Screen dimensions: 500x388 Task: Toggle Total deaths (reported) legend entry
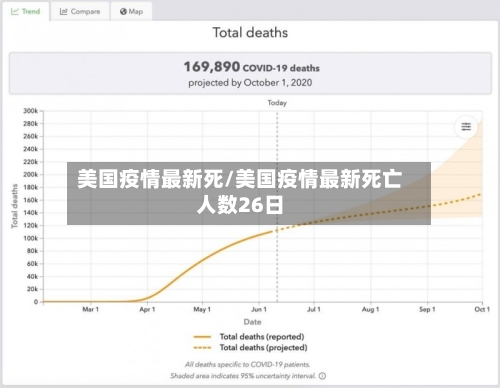[x=249, y=337]
